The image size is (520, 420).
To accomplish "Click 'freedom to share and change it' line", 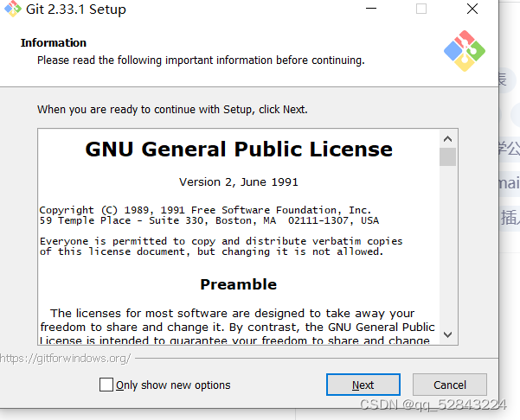I will click(x=237, y=328).
